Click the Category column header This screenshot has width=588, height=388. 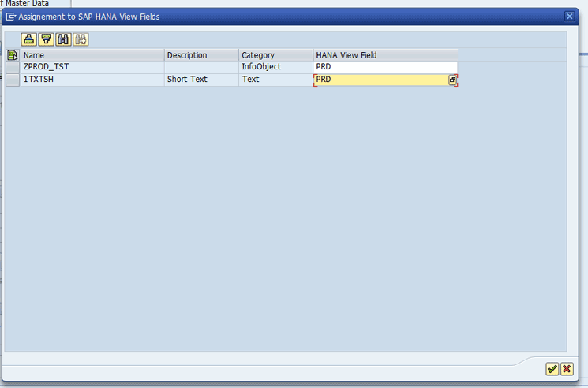point(275,55)
